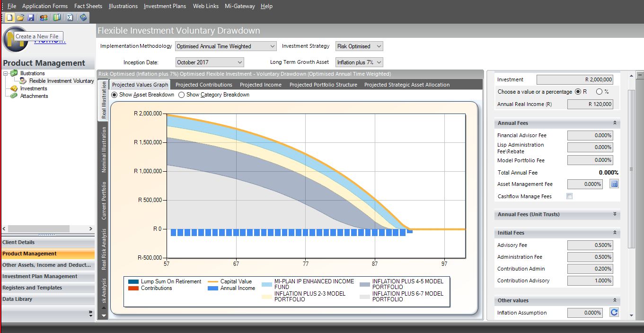Image resolution: width=644 pixels, height=333 pixels.
Task: Enable Show Category Breakdown
Action: tap(181, 94)
